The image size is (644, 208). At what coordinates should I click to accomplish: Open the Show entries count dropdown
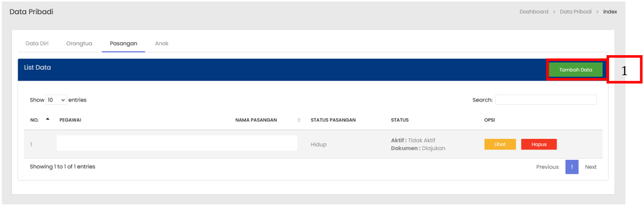click(56, 100)
